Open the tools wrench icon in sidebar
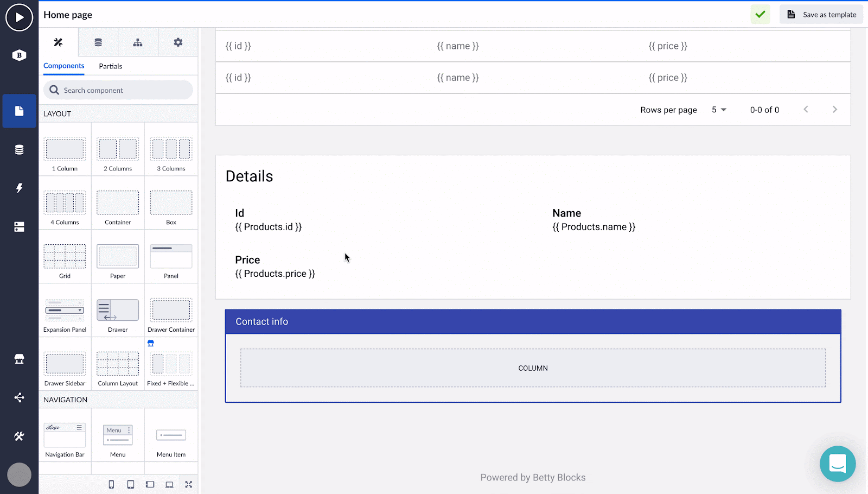This screenshot has height=494, width=868. pyautogui.click(x=19, y=436)
